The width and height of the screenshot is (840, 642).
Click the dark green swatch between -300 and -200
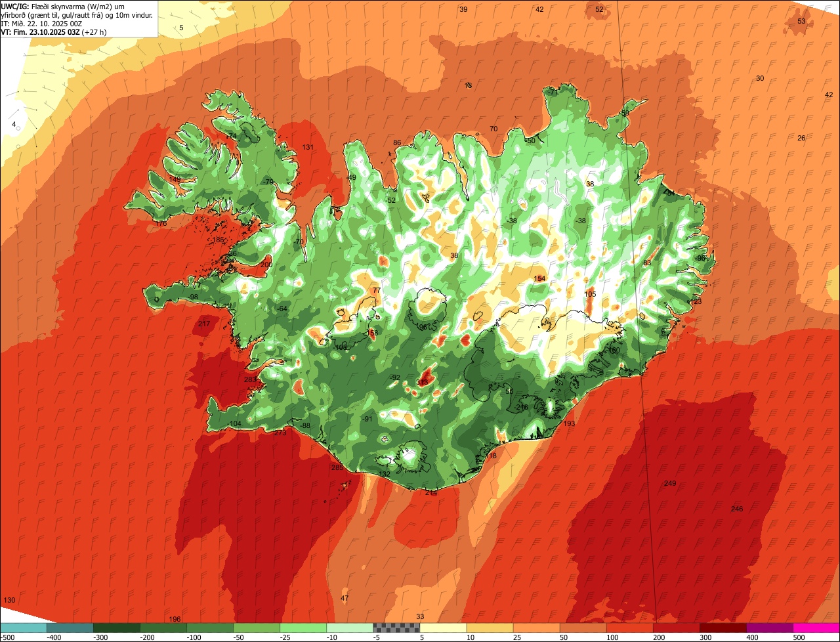(x=116, y=628)
